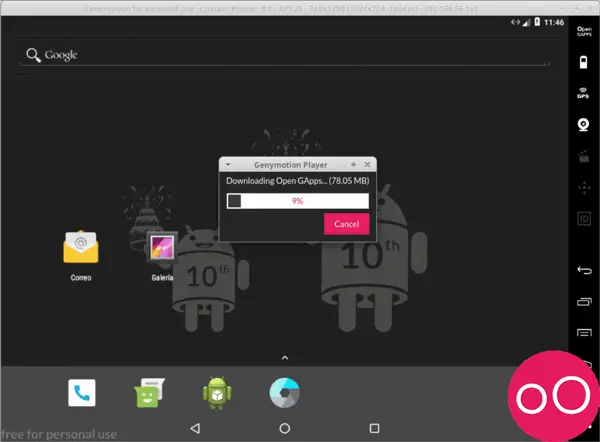Viewport: 600px width, 442px height.
Task: Open the Identifiers (ID) widget in the sidebar
Action: pos(584,219)
